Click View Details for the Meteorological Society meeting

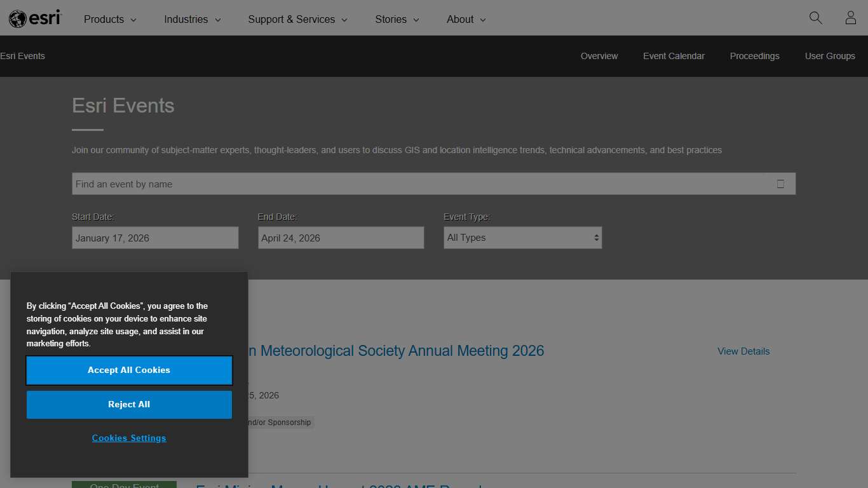tap(743, 351)
